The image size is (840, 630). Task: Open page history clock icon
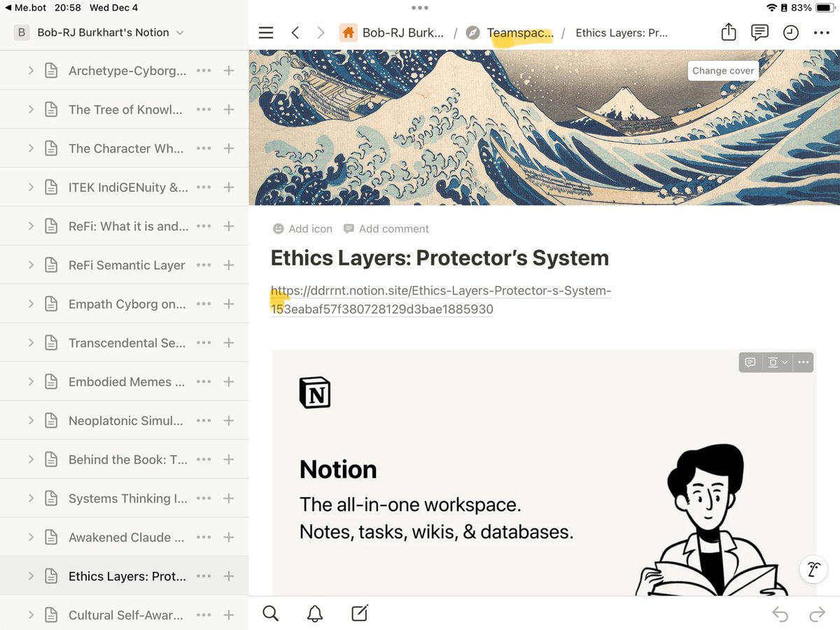coord(791,33)
